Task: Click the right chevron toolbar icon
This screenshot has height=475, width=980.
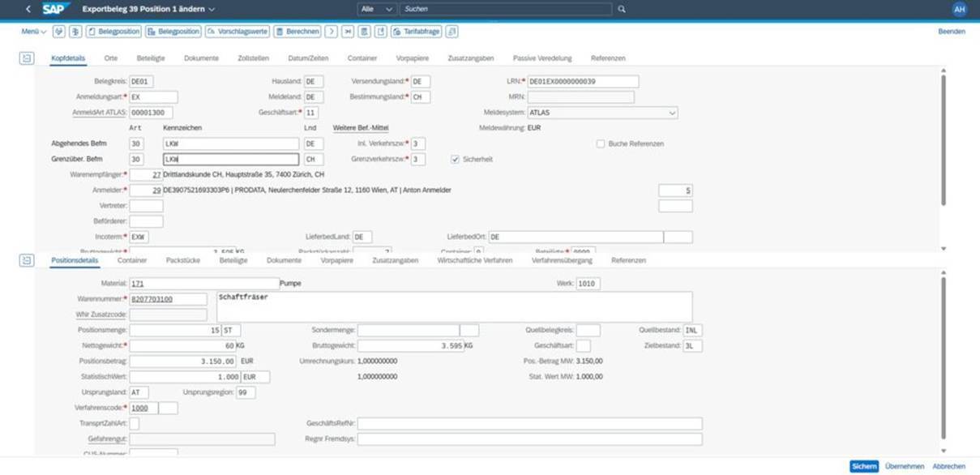Action: pos(332,32)
